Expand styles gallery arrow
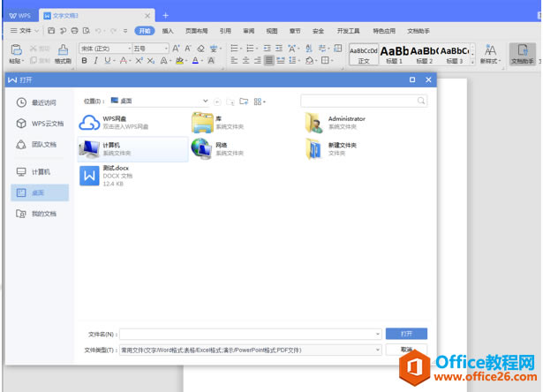Screen dimensions: 543x392 [x=472, y=62]
